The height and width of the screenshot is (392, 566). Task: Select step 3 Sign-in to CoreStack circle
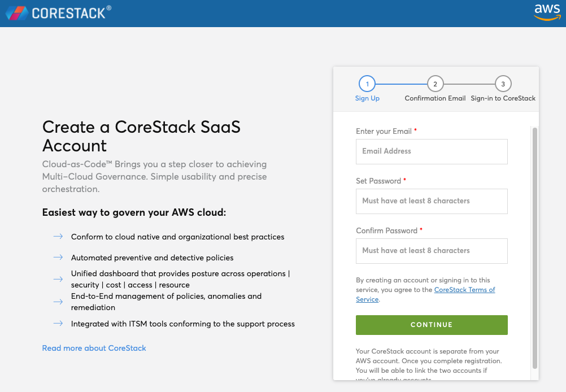(x=503, y=84)
